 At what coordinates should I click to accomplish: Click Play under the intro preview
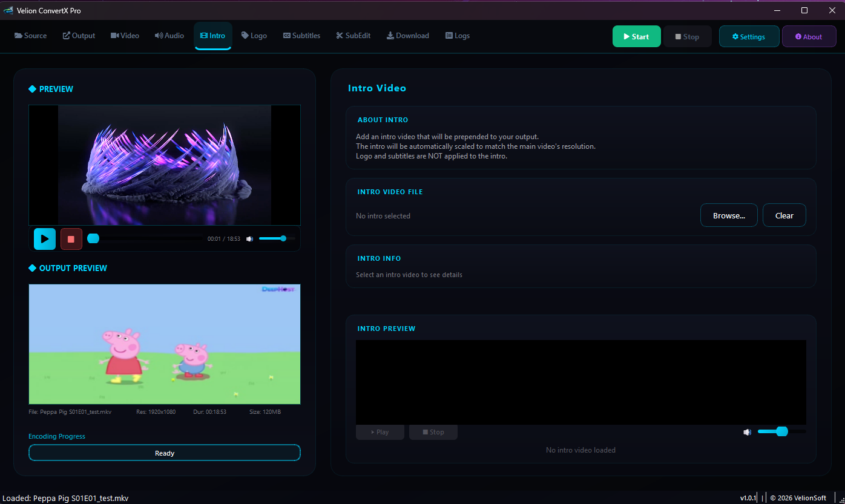(380, 432)
